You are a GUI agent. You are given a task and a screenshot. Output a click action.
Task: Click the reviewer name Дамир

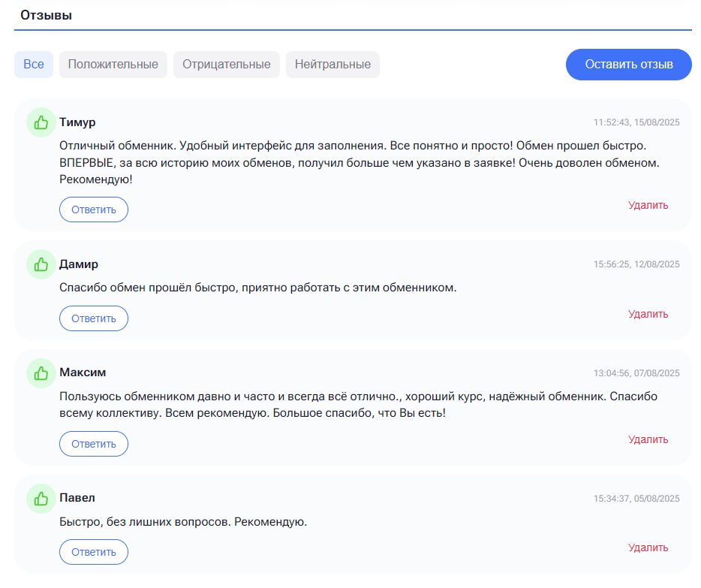79,264
